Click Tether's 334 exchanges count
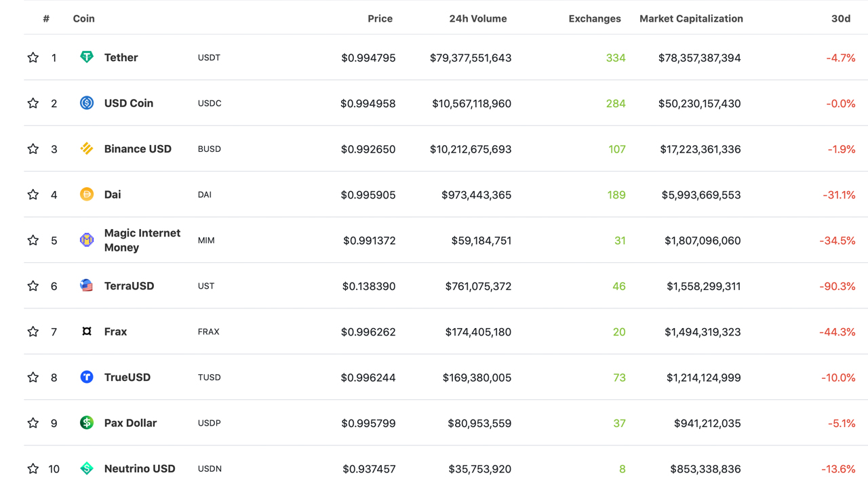 [x=616, y=58]
